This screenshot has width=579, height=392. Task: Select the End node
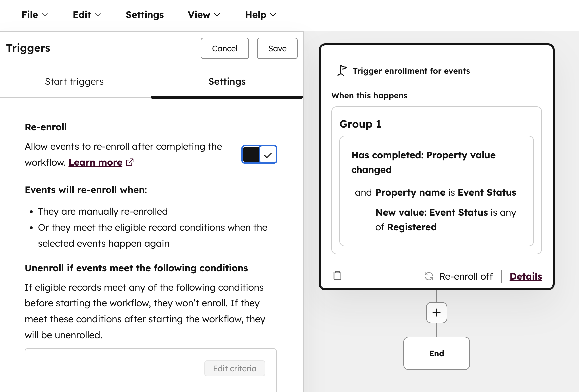pyautogui.click(x=437, y=353)
